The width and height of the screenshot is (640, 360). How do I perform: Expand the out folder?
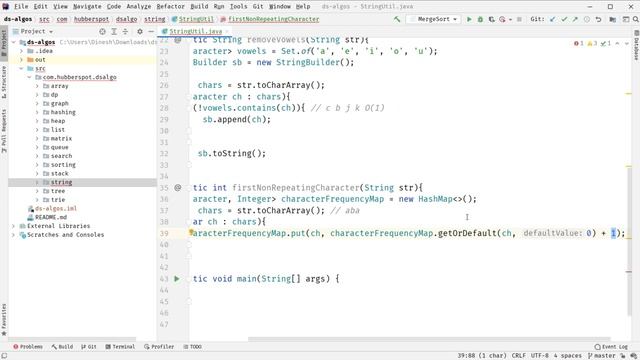click(22, 60)
